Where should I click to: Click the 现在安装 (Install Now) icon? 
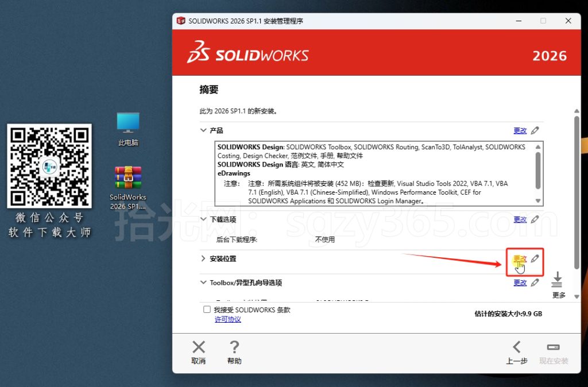click(552, 347)
